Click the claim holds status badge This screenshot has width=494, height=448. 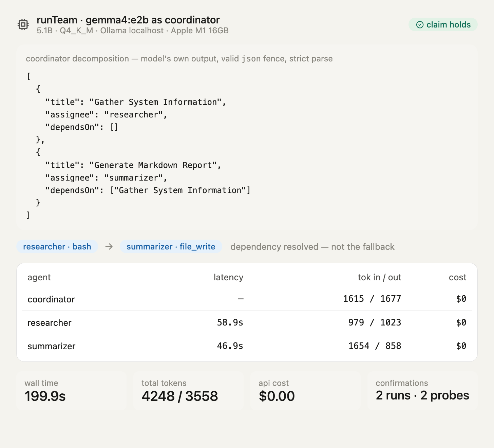pyautogui.click(x=443, y=24)
